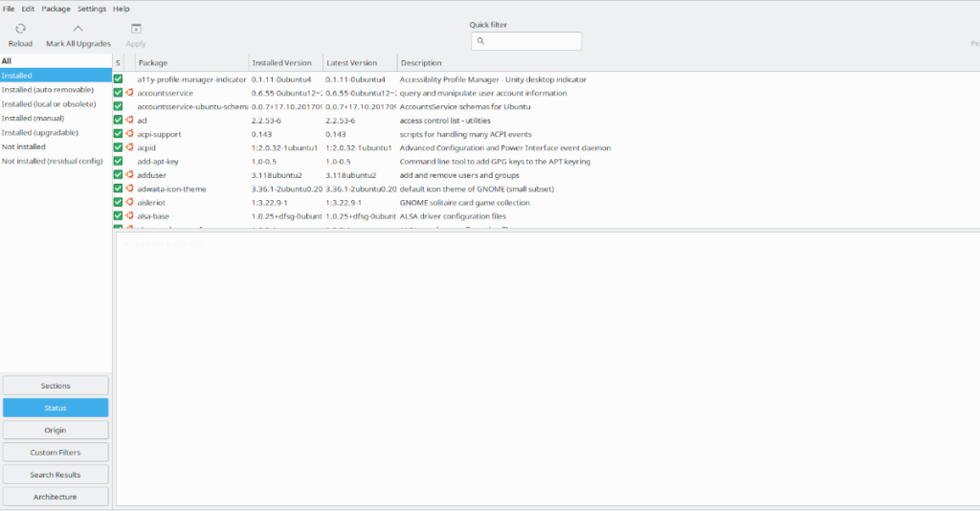Click the Ubuntu logo beside aisleriot
The height and width of the screenshot is (511, 980).
click(129, 203)
